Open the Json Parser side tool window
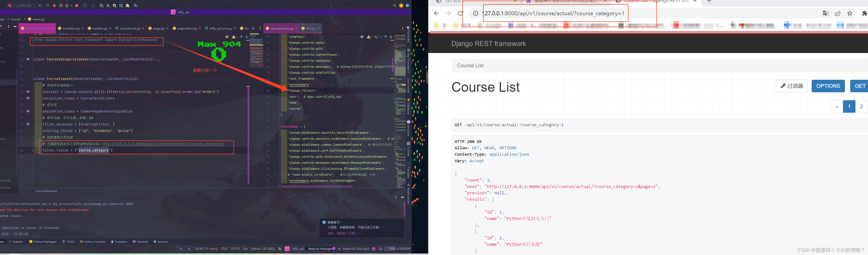Image resolution: width=868 pixels, height=255 pixels. click(408, 85)
